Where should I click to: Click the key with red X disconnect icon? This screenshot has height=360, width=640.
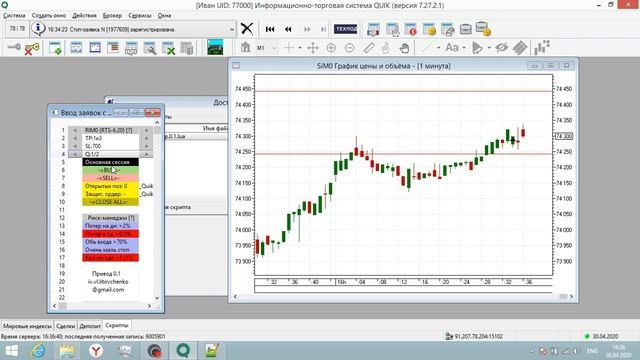click(x=31, y=48)
